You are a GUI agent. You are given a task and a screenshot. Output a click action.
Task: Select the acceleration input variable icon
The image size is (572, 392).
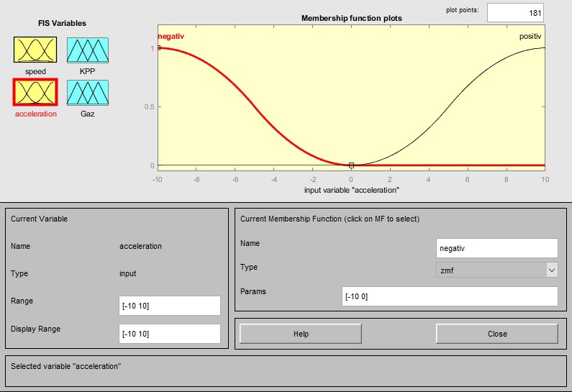pyautogui.click(x=35, y=92)
